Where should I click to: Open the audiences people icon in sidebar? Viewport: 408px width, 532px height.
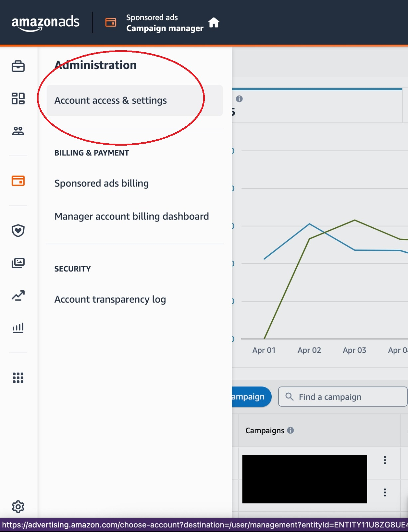click(18, 131)
